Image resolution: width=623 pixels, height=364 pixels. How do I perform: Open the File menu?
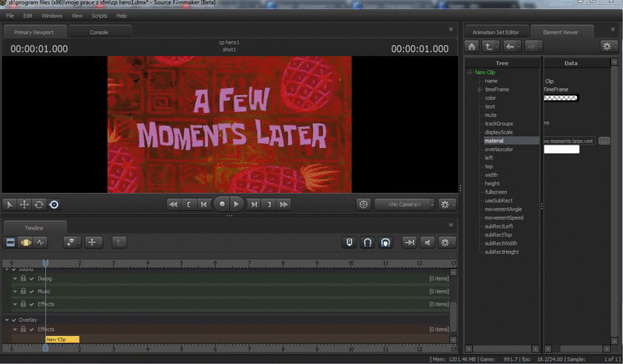pos(10,16)
